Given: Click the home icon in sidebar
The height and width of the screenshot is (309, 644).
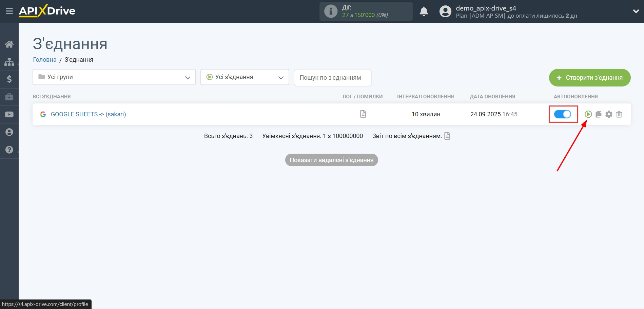Looking at the screenshot, I should [9, 44].
